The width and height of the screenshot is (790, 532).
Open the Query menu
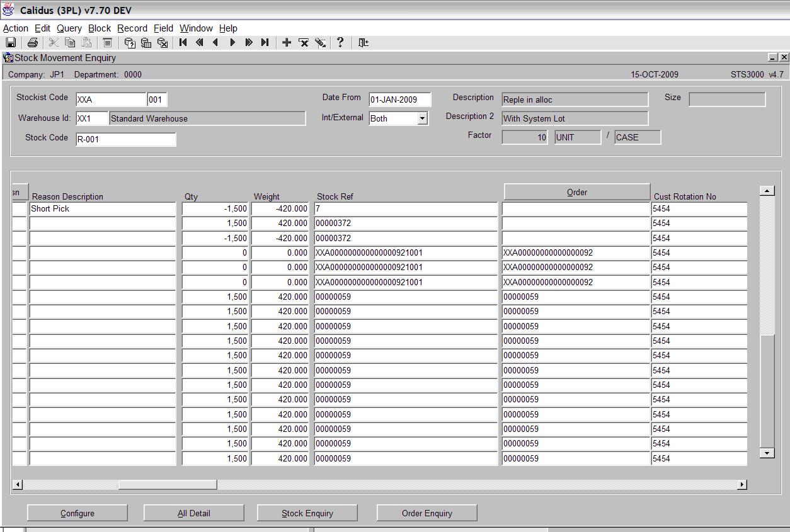coord(69,28)
